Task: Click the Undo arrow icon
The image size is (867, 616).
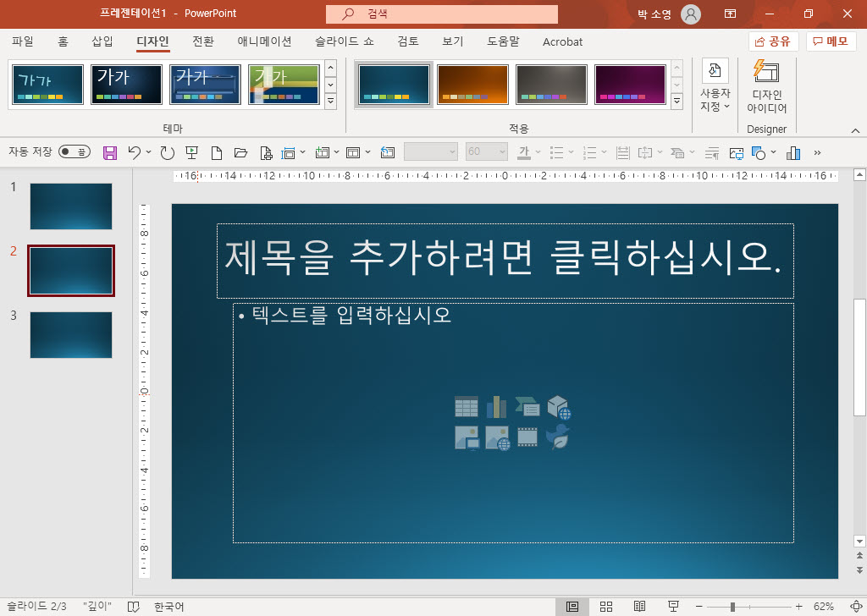Action: click(x=134, y=152)
